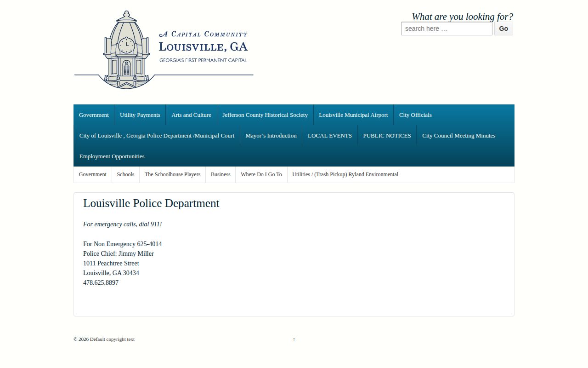The width and height of the screenshot is (588, 368).
Task: Click the 'For emergency calls, dial 911!' text
Action: pyautogui.click(x=123, y=224)
